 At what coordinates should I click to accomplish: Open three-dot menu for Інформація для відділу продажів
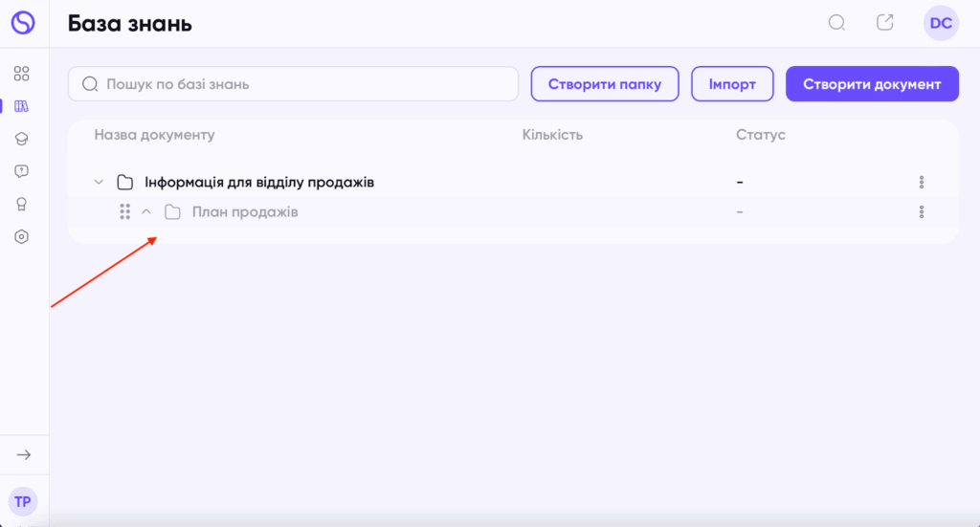(x=922, y=183)
